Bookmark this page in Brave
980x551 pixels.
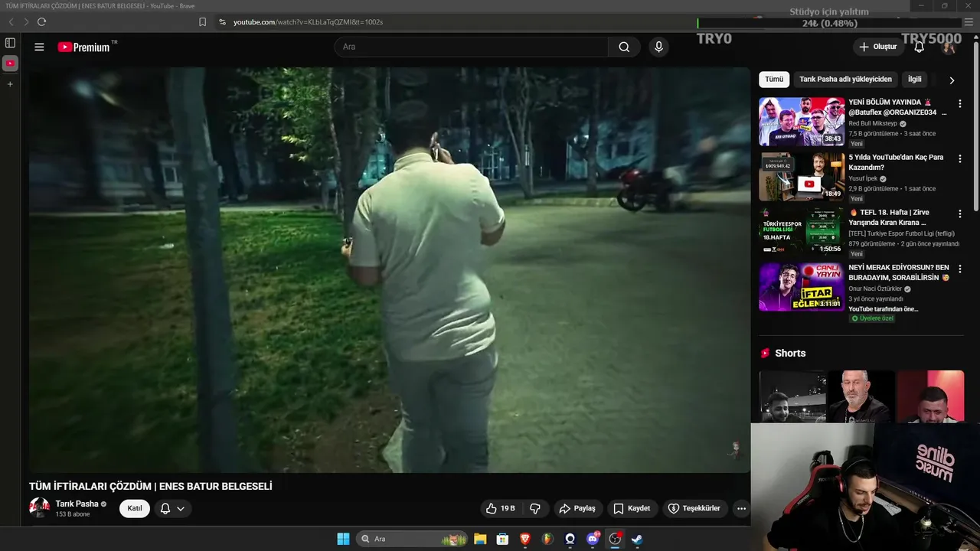pyautogui.click(x=202, y=22)
